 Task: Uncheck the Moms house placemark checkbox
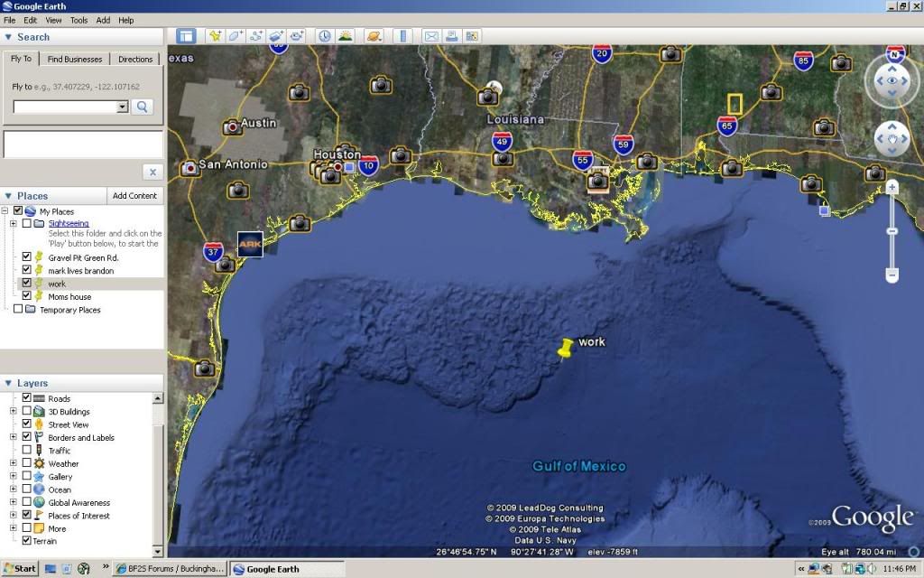pos(26,295)
